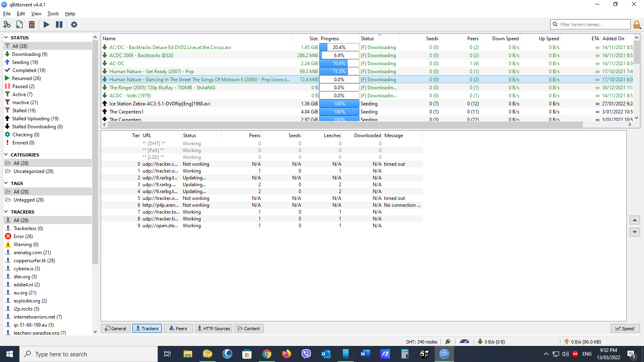Screen dimensions: 644x362
Task: Select Untagged (28) tag filter
Action: [x=48, y=200]
